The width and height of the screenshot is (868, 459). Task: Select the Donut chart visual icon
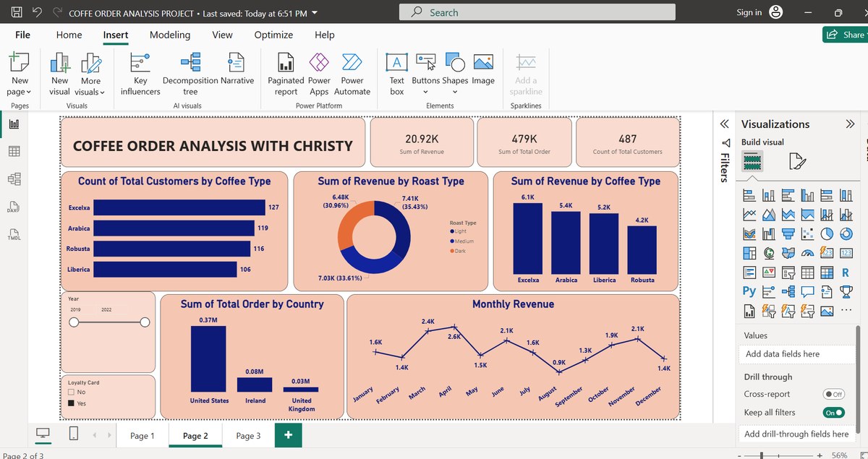tap(846, 233)
